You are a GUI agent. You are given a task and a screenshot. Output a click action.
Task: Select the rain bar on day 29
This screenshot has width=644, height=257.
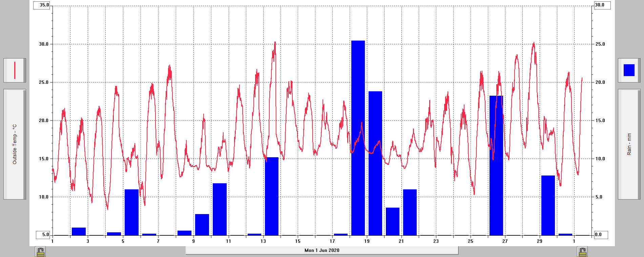coord(548,205)
